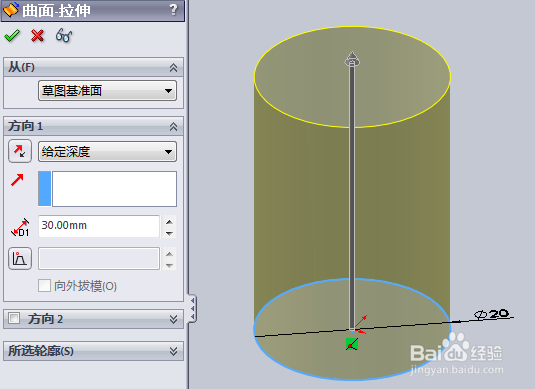
Task: Select the ⌀20 diameter dimension text
Action: pyautogui.click(x=492, y=314)
